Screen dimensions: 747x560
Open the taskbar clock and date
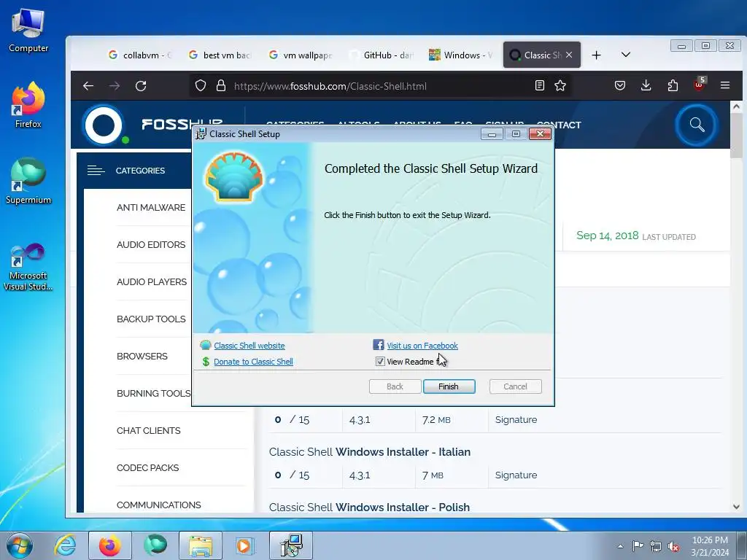coord(710,546)
